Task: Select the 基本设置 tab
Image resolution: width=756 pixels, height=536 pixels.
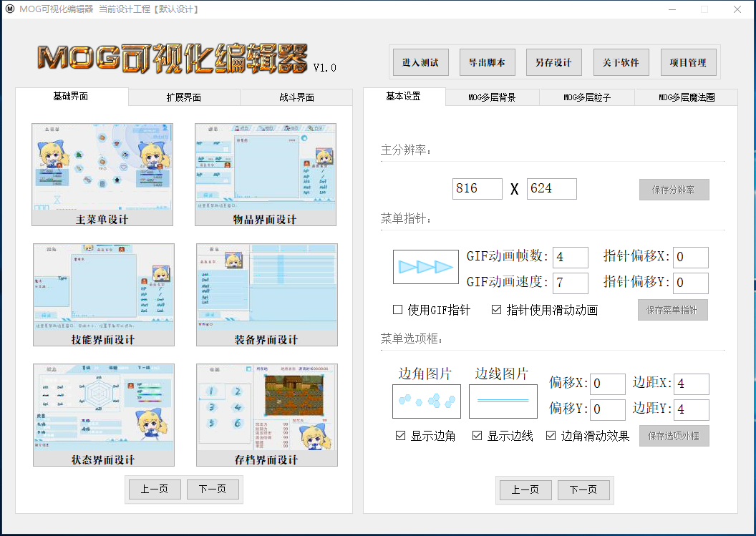Action: [404, 97]
